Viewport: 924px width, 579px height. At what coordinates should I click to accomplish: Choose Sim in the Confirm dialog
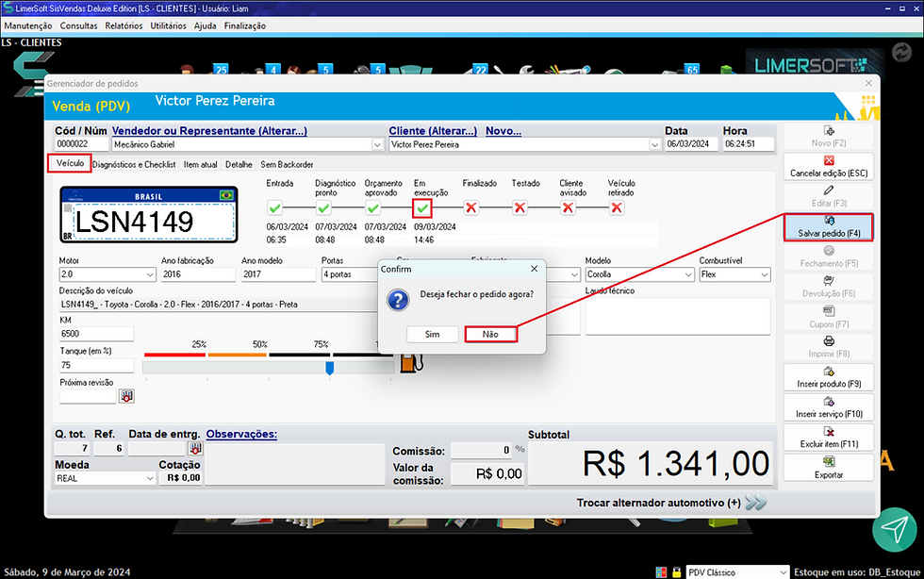tap(432, 335)
